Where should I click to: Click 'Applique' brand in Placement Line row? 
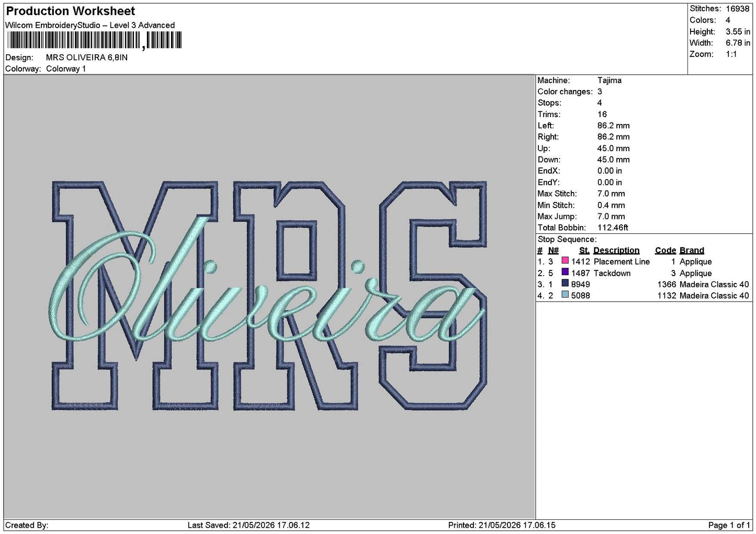click(695, 262)
